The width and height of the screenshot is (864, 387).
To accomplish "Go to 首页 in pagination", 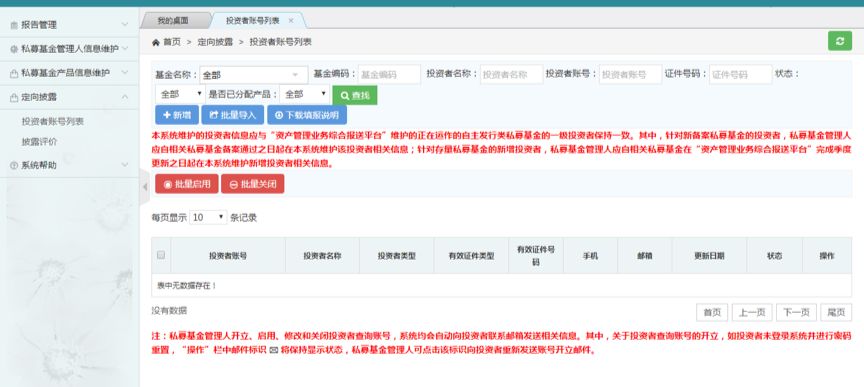I will click(712, 312).
